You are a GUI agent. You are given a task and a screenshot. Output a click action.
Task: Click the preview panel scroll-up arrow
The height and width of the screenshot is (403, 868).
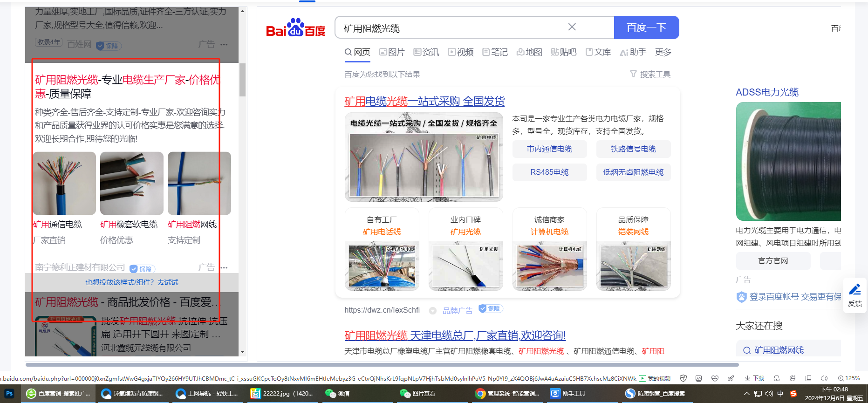tap(242, 11)
